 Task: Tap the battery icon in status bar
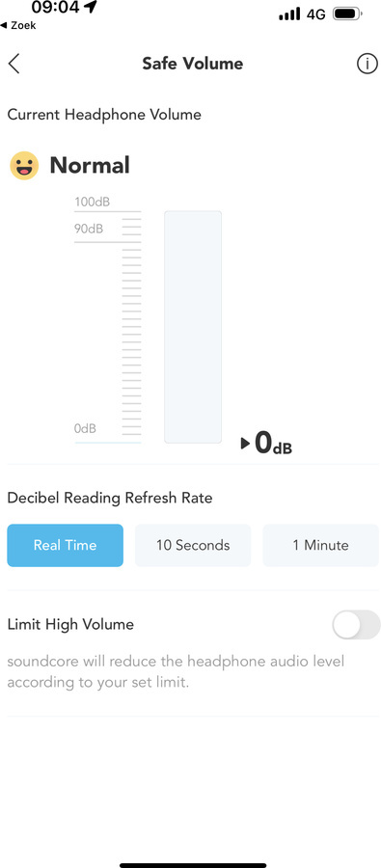click(x=347, y=14)
